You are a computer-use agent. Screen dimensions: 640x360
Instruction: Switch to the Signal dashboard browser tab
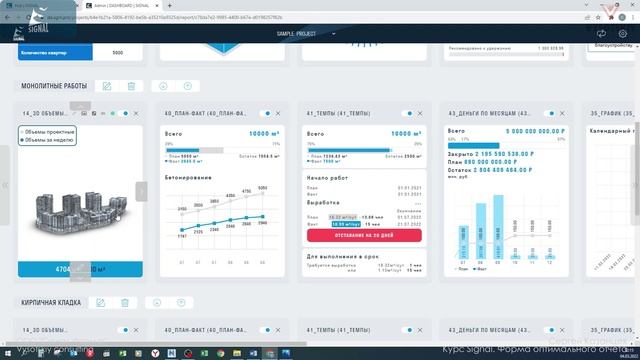122,6
